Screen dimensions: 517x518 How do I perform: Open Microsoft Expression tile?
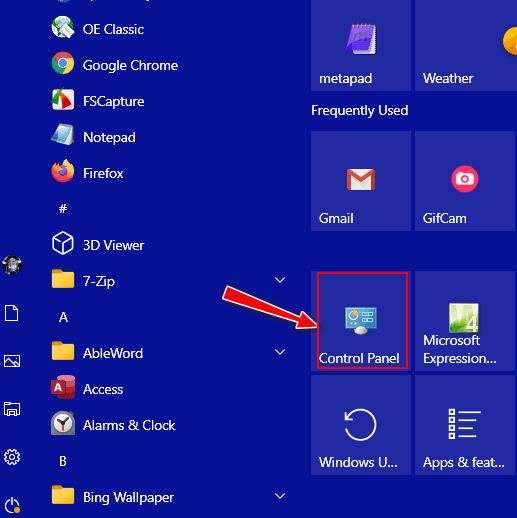(x=465, y=321)
